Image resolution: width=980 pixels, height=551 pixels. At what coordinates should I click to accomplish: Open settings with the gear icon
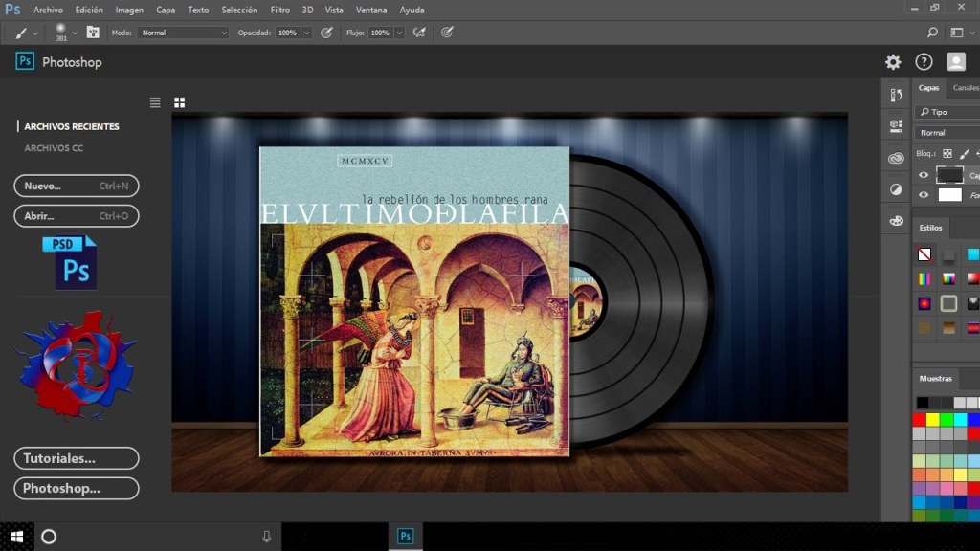(x=893, y=62)
